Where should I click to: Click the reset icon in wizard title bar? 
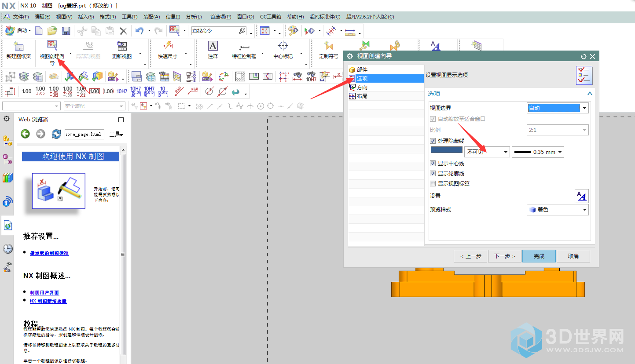coord(584,56)
